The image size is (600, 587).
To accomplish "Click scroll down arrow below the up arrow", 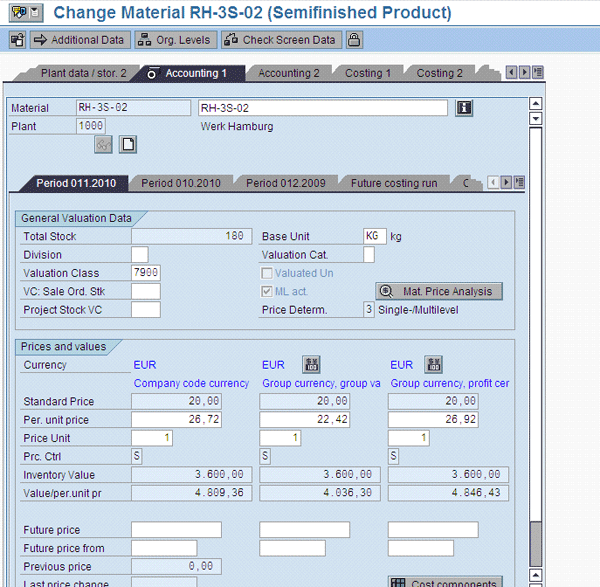I will click(536, 119).
